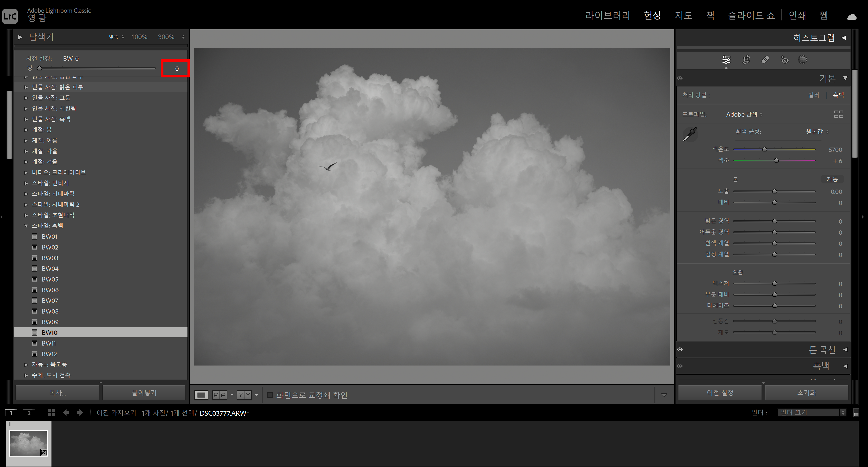Show grid view in filmstrip bar
This screenshot has width=868, height=467.
[51, 413]
